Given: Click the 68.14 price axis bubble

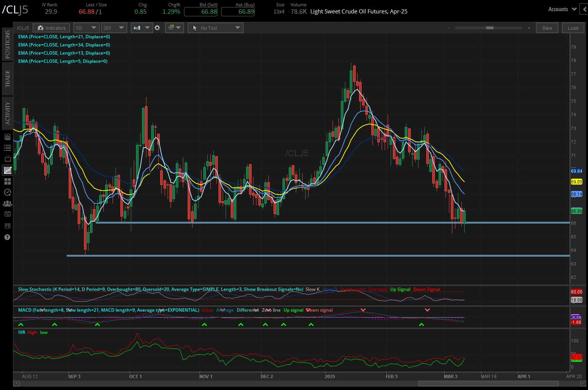Looking at the screenshot, I should click(x=576, y=194).
